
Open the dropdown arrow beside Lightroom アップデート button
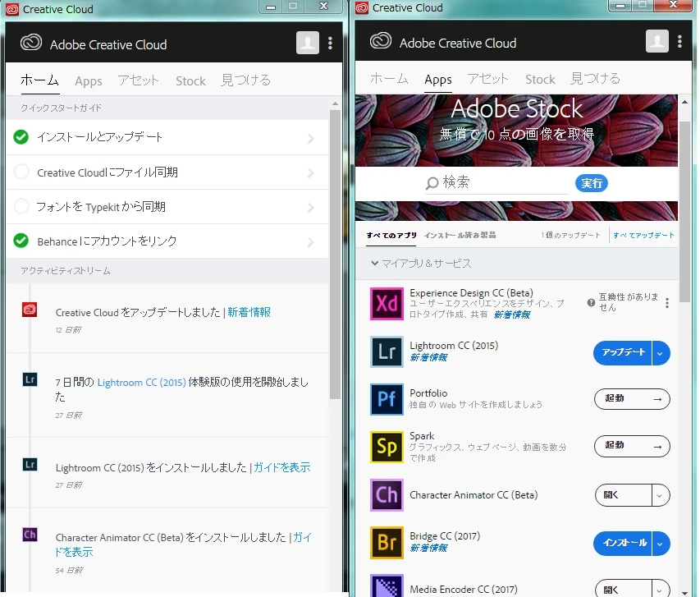(661, 353)
